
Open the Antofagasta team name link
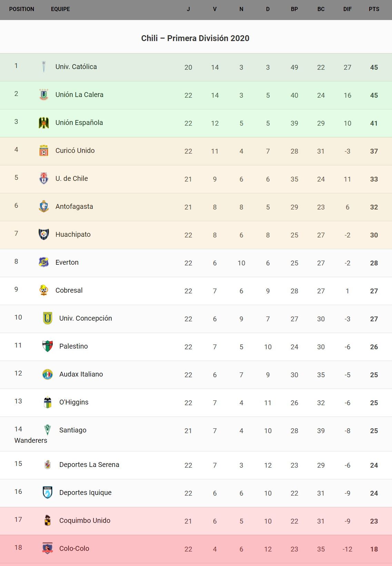coord(74,206)
